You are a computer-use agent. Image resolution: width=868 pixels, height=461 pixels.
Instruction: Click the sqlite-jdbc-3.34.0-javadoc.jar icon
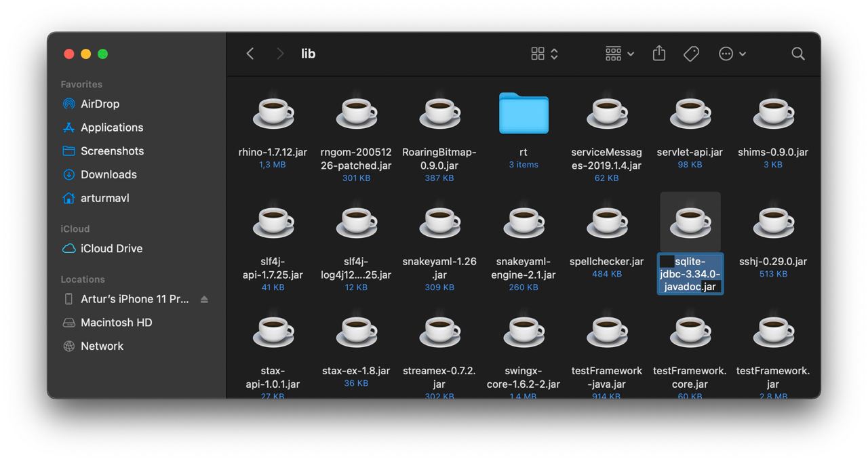tap(690, 222)
